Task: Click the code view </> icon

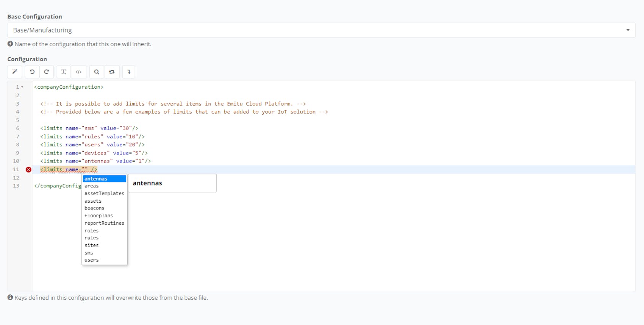Action: (x=79, y=72)
